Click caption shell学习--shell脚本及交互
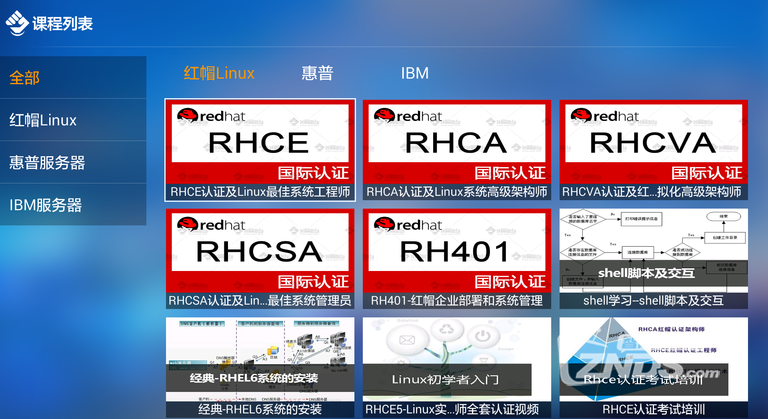This screenshot has height=419, width=768. click(x=654, y=300)
